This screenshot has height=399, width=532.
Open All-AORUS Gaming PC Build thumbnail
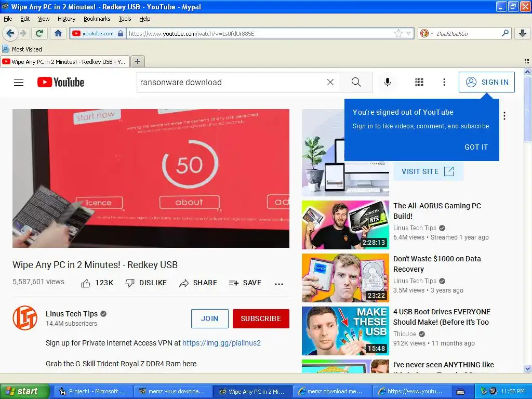click(345, 225)
